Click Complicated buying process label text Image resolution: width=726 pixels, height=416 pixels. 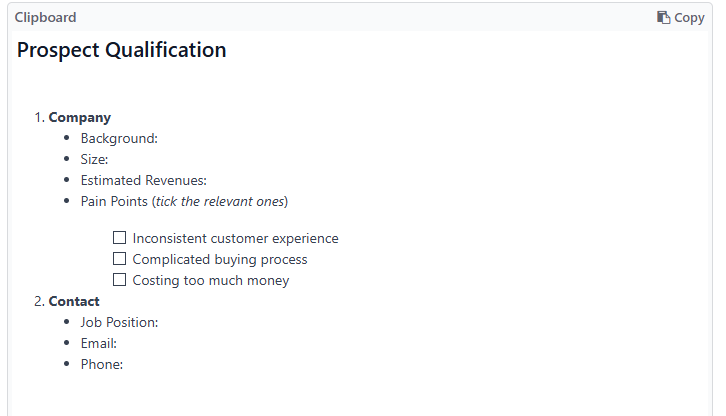pyautogui.click(x=220, y=259)
